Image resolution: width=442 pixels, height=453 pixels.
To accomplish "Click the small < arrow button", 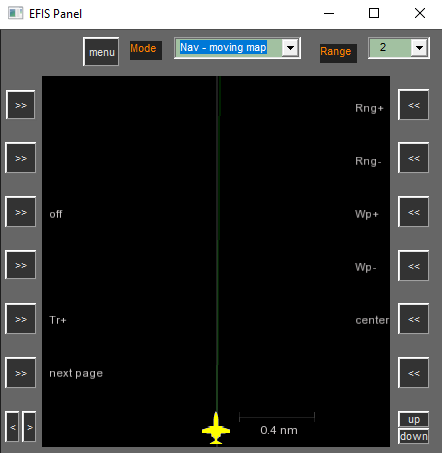I will [12, 427].
